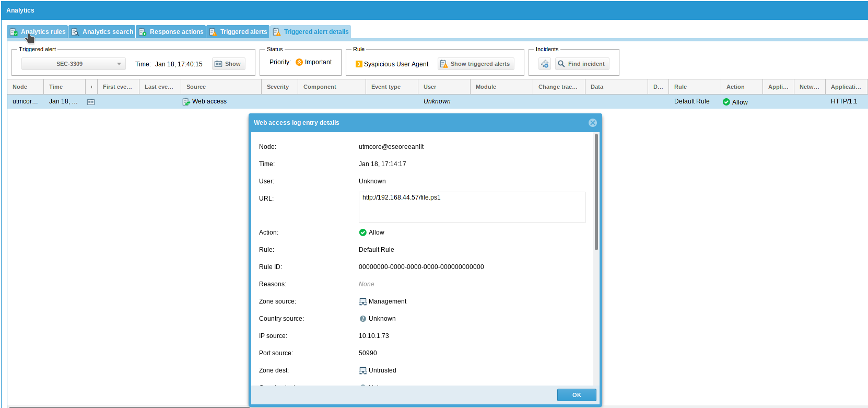Select Triggered alert details tab
The width and height of the screenshot is (868, 408).
coord(310,32)
